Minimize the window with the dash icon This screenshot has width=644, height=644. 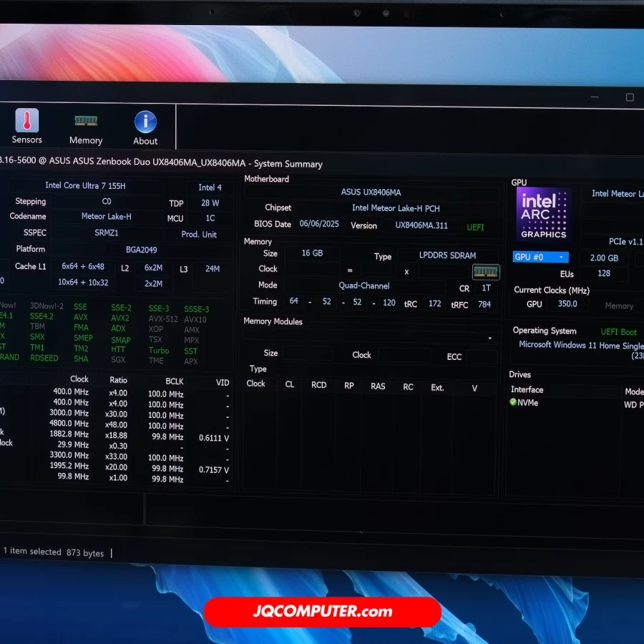click(595, 97)
